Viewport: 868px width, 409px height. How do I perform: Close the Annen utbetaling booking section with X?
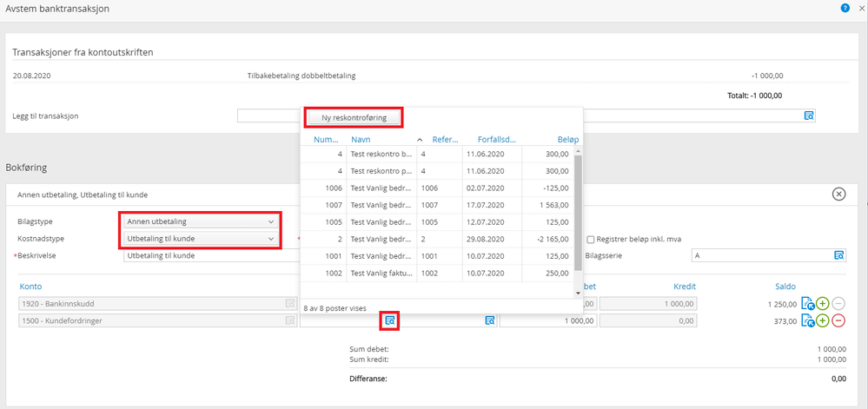coord(838,194)
